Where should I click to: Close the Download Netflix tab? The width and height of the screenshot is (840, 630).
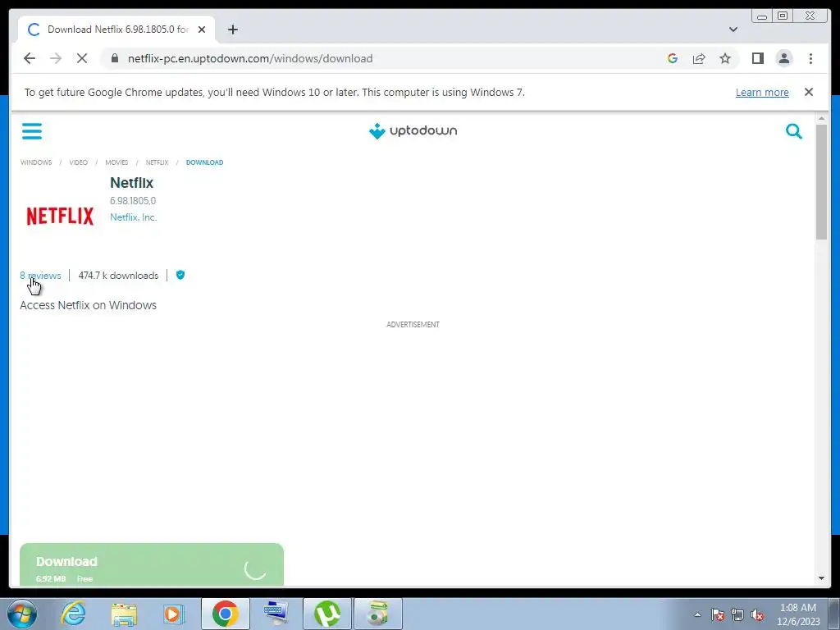(x=202, y=30)
